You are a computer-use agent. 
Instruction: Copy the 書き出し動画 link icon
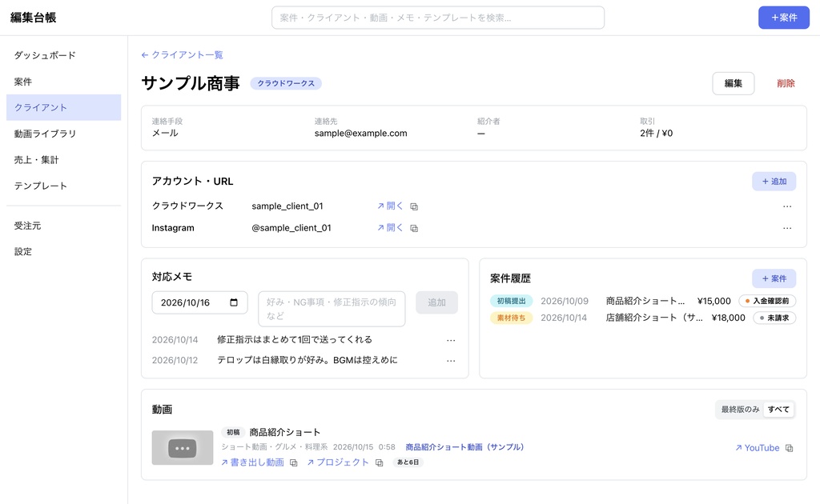[x=293, y=462]
